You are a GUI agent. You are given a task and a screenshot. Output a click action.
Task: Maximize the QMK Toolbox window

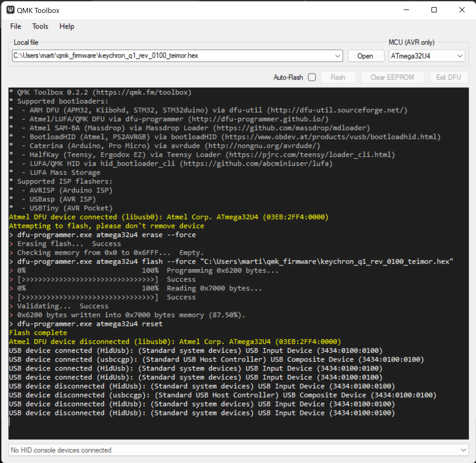pos(434,10)
